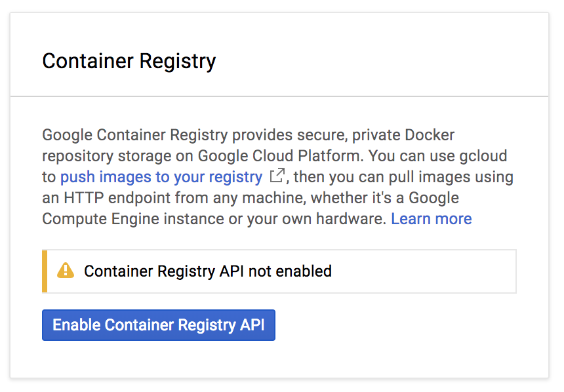
Task: Select the Container Registry API not enabled message
Action: pos(207,271)
